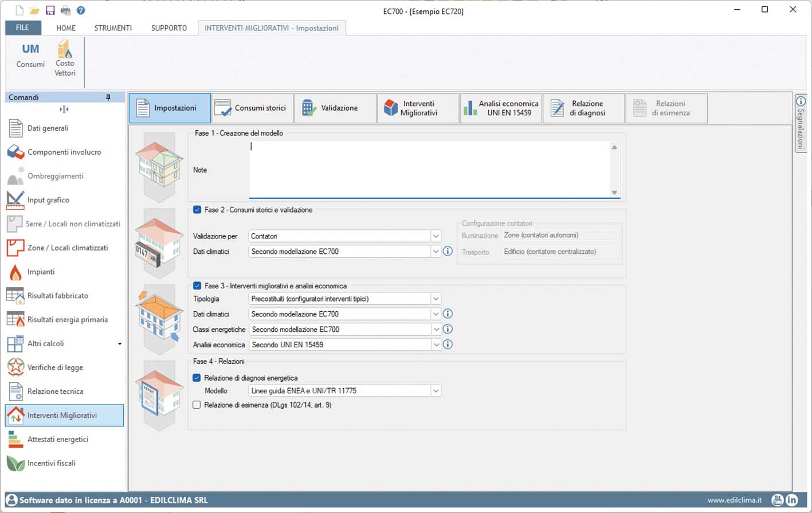Click the info icon next to Fase 3 Dati climatici
This screenshot has height=513, width=812.
coord(448,314)
